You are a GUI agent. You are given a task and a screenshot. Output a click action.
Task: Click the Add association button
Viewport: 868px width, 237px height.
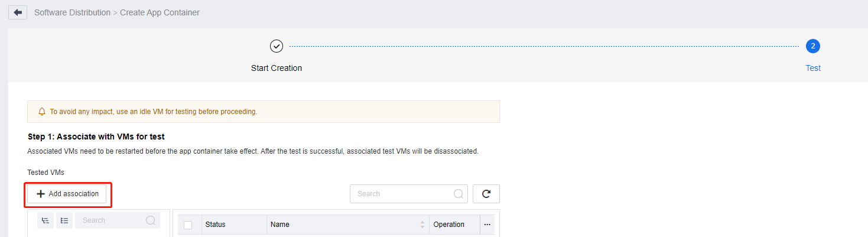(x=67, y=194)
